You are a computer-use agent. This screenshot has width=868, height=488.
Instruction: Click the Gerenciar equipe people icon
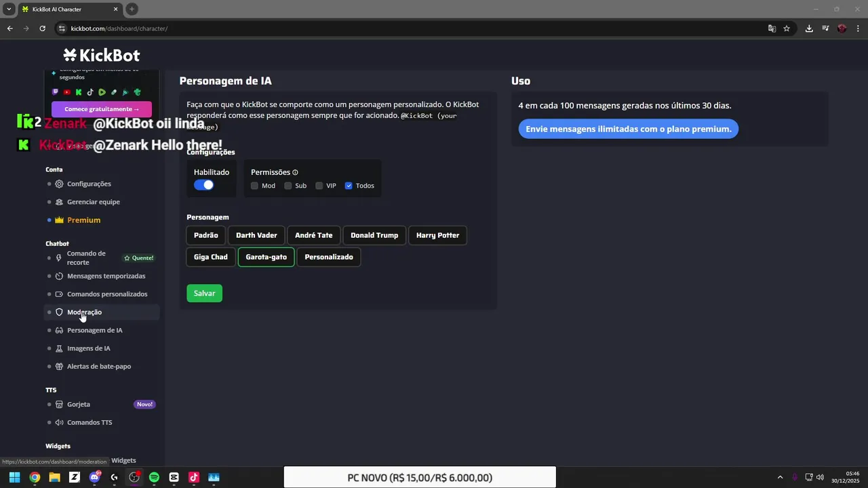tap(59, 202)
